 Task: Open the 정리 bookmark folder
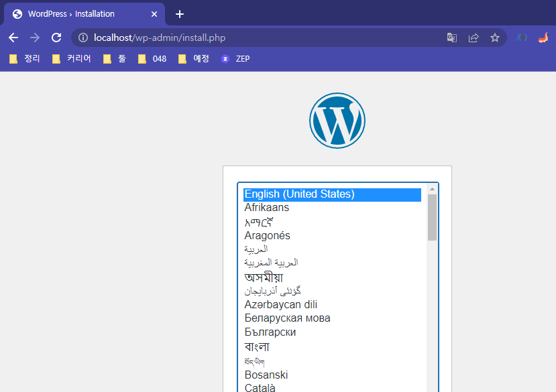[x=24, y=59]
